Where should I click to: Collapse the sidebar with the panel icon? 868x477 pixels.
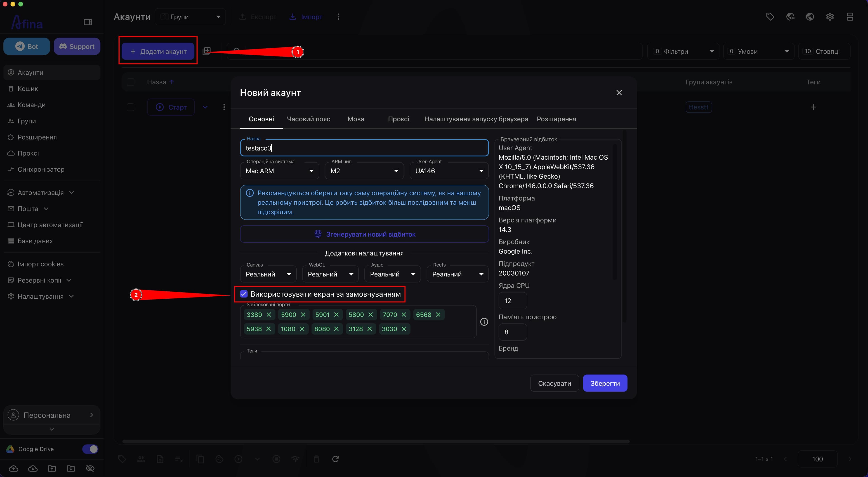[88, 22]
